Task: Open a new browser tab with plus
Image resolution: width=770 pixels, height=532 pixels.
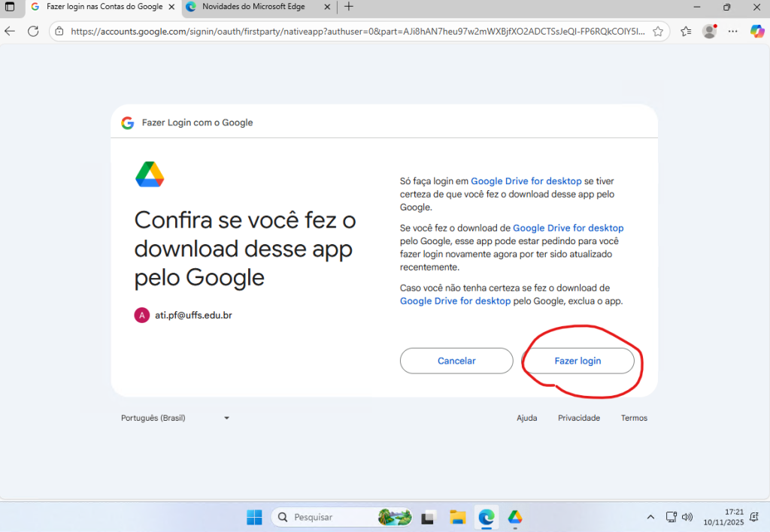Action: [x=348, y=7]
